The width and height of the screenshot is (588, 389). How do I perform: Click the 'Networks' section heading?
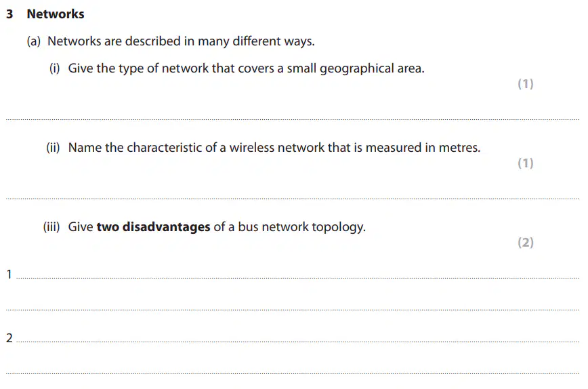click(56, 14)
